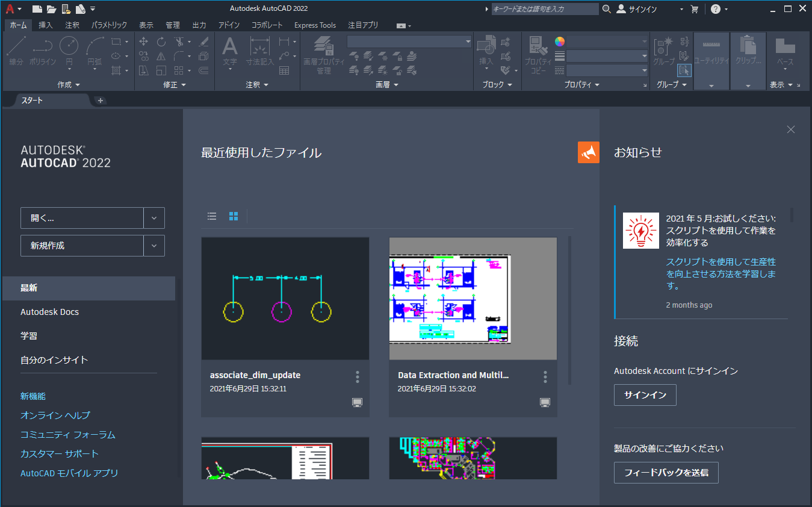Select the Trim scissors tool
The width and height of the screenshot is (812, 507).
tap(179, 42)
